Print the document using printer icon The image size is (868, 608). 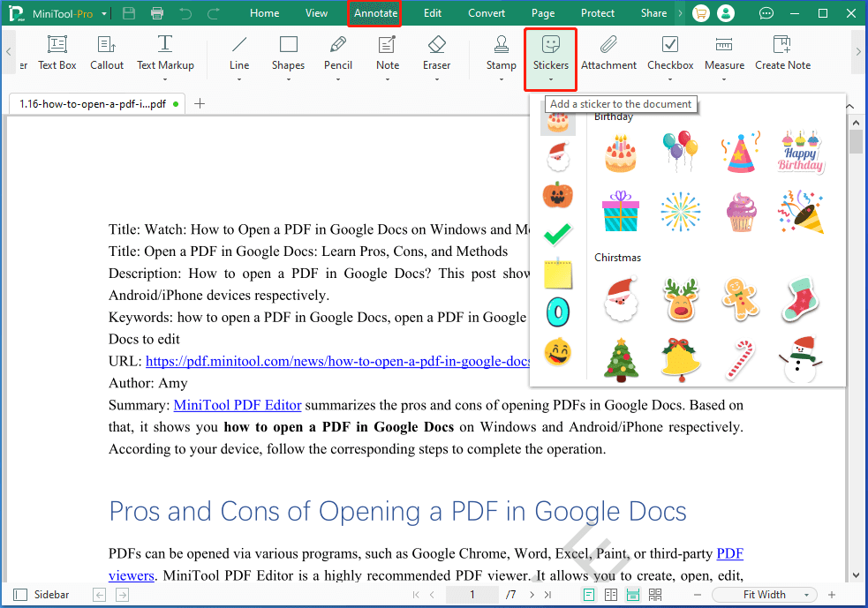pos(157,13)
